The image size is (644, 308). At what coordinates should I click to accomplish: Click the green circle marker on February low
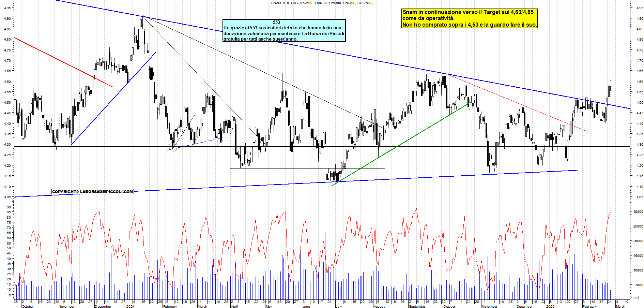[173, 147]
